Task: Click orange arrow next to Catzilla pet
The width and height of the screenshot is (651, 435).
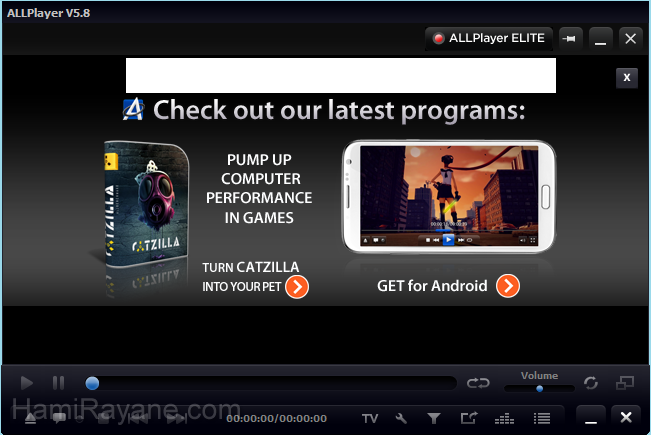Action: (297, 286)
